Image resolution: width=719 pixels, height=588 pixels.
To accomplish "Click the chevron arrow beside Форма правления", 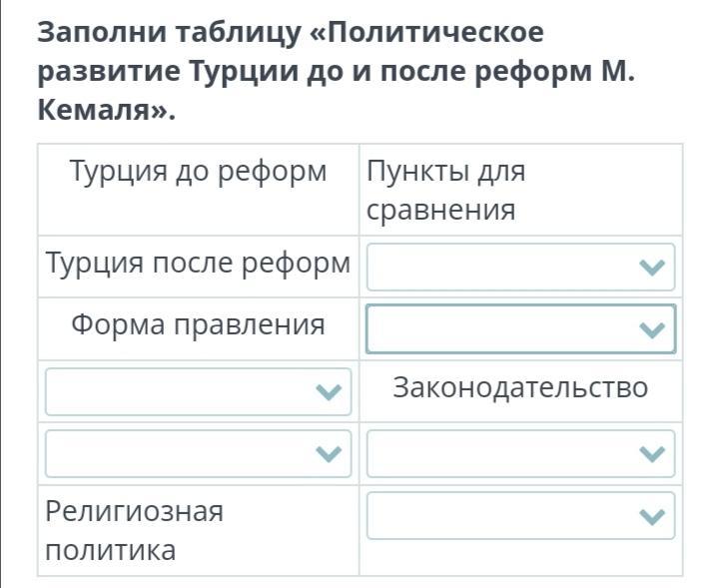I will pyautogui.click(x=652, y=329).
